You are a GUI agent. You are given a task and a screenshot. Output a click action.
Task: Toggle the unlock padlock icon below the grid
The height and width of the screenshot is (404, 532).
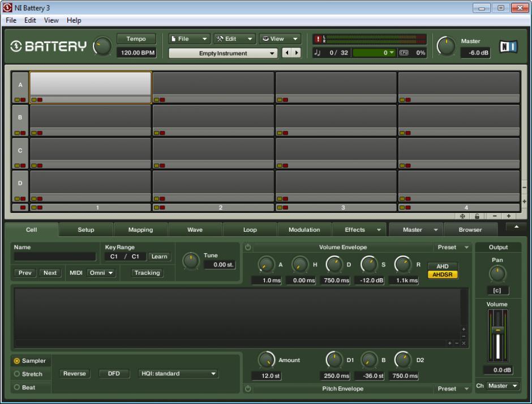(477, 216)
